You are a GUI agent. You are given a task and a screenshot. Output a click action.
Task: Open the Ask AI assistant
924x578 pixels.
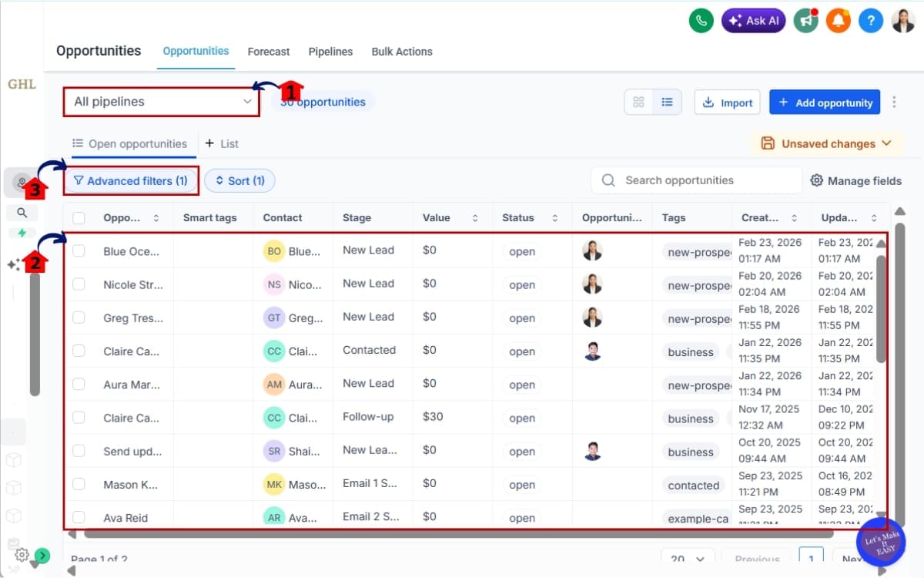(753, 21)
